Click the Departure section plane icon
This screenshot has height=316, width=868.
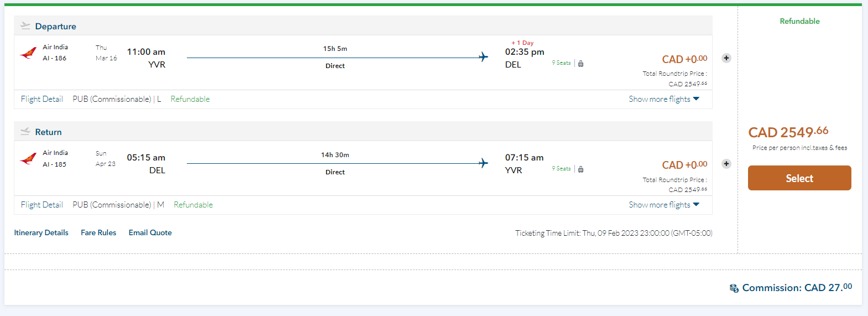click(x=25, y=26)
